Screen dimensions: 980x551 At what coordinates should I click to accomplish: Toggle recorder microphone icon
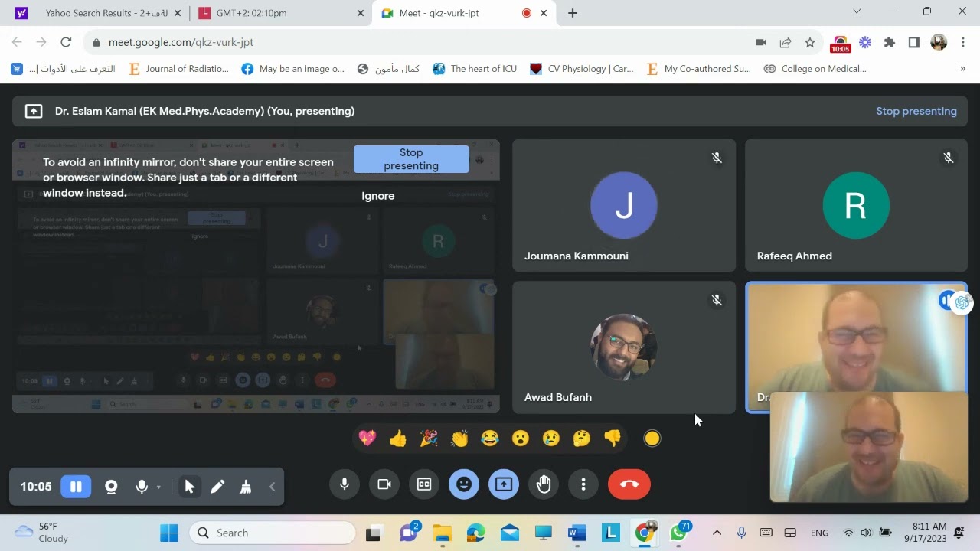[142, 487]
